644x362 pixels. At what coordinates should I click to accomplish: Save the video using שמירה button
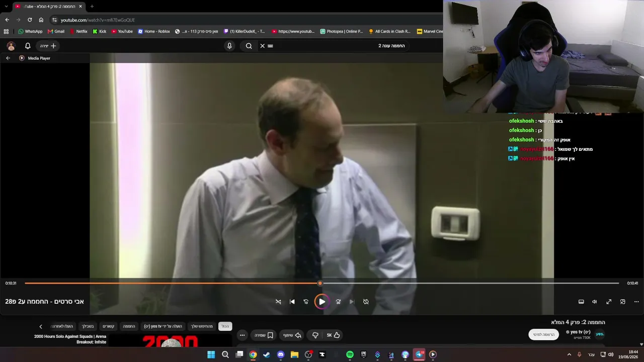264,335
